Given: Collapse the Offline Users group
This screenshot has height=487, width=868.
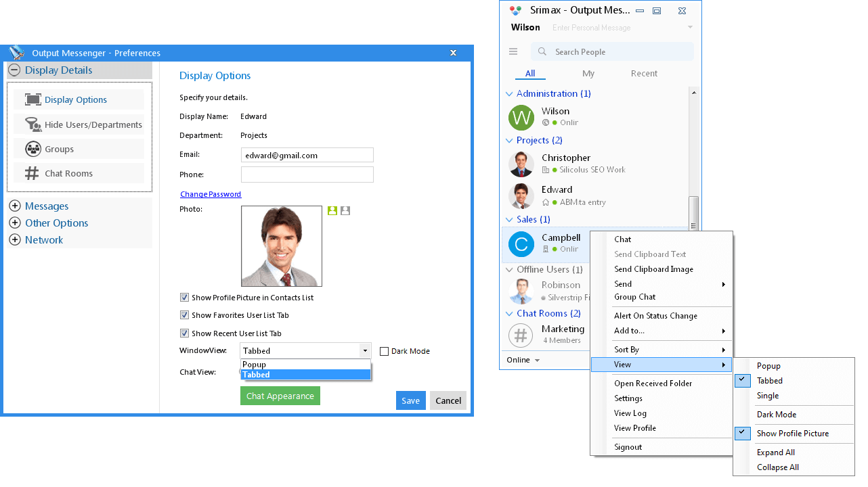Looking at the screenshot, I should (510, 270).
